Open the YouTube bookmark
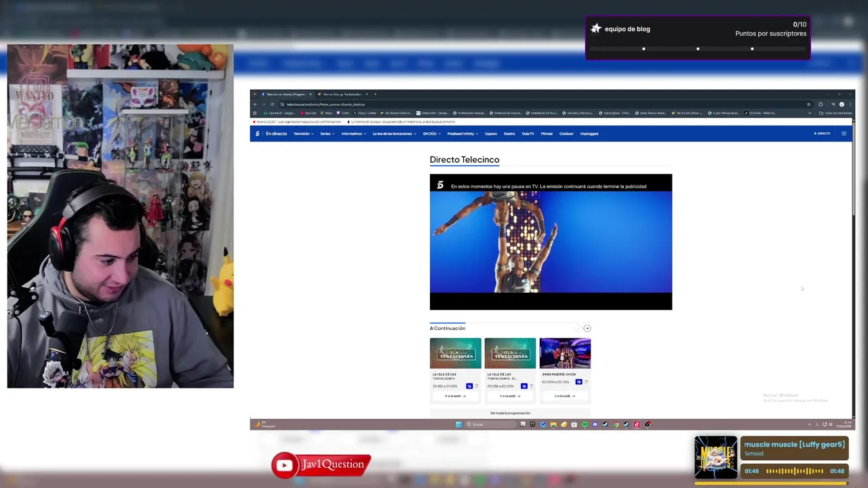The image size is (868, 488). [x=309, y=113]
